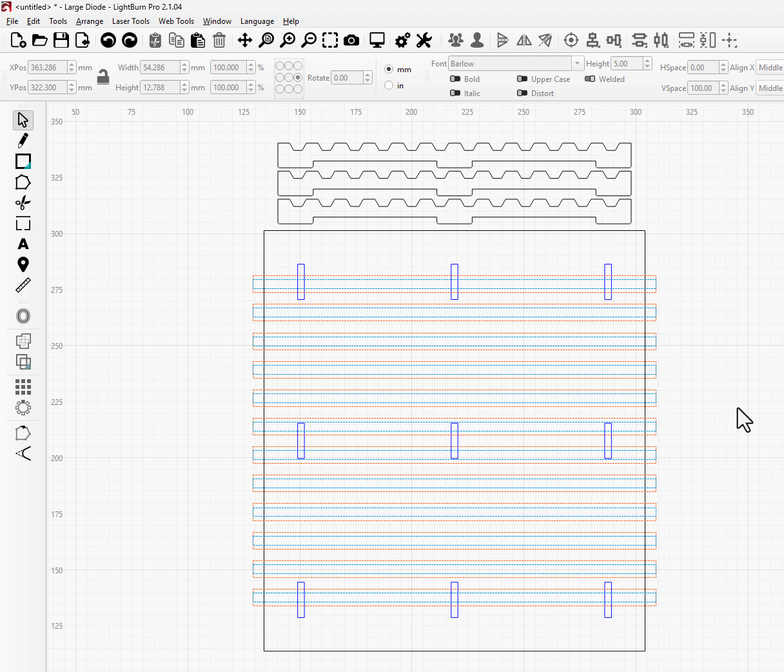This screenshot has height=672, width=784.
Task: Open the Laser Tools menu
Action: click(131, 21)
